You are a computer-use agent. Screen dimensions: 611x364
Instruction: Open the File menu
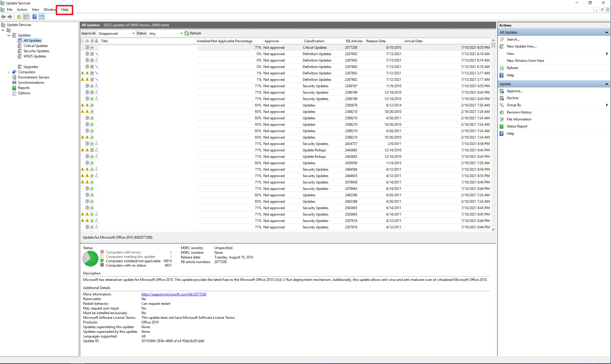point(10,10)
